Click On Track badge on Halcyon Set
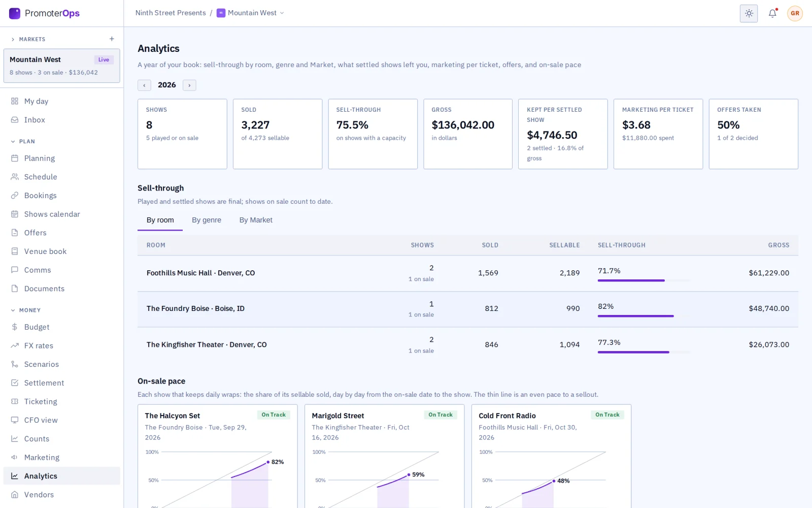 [274, 415]
